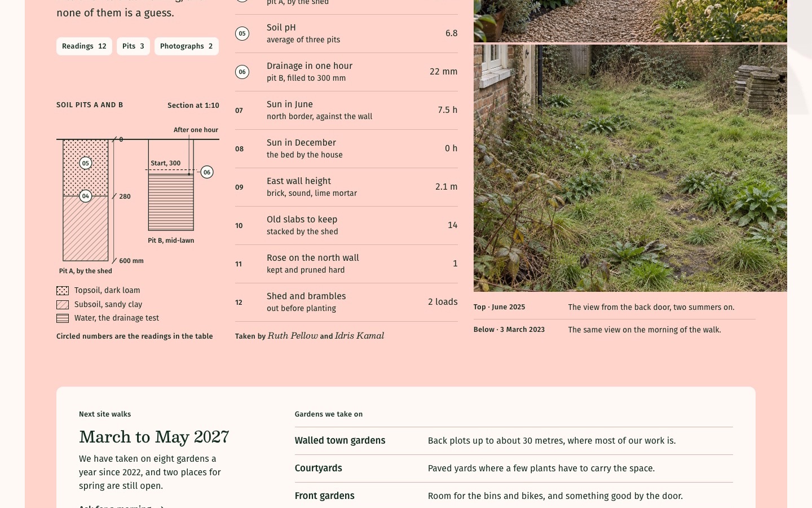Open the Courtyards entry

click(514, 468)
